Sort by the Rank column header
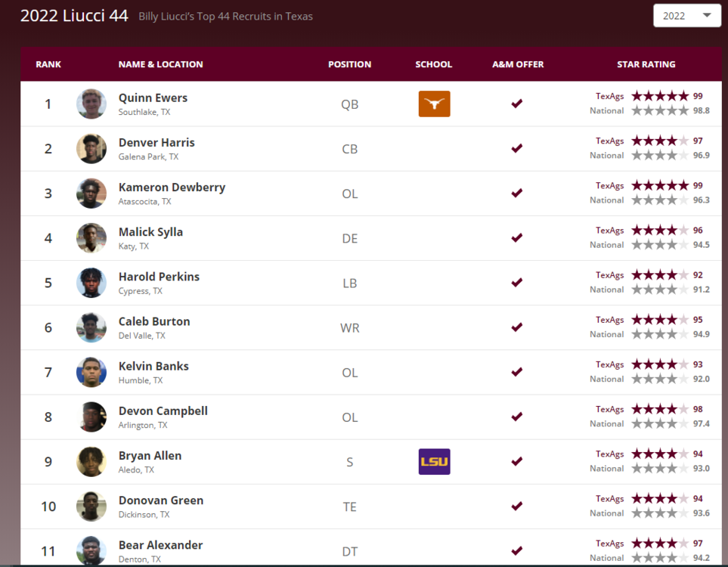The image size is (728, 567). coord(48,64)
